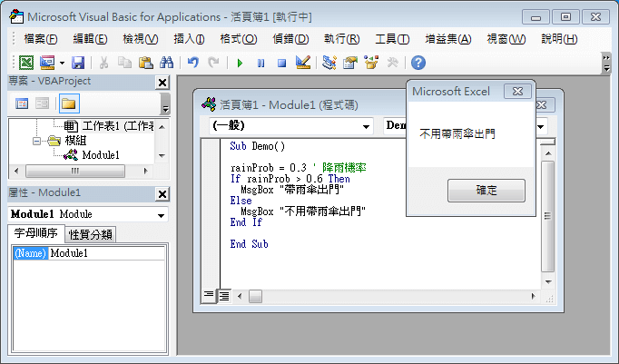Viewport: 619px width, 364px height.
Task: Open the 檢視(V) menu
Action: (140, 39)
